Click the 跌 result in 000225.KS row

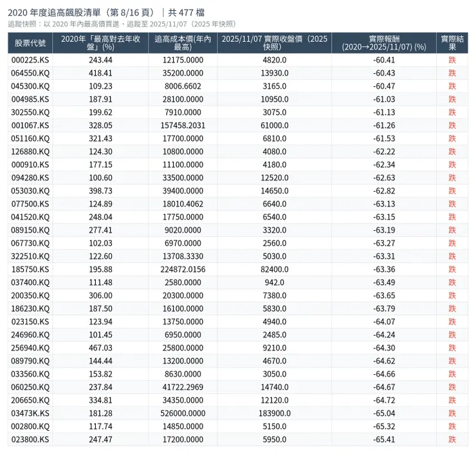pyautogui.click(x=452, y=60)
